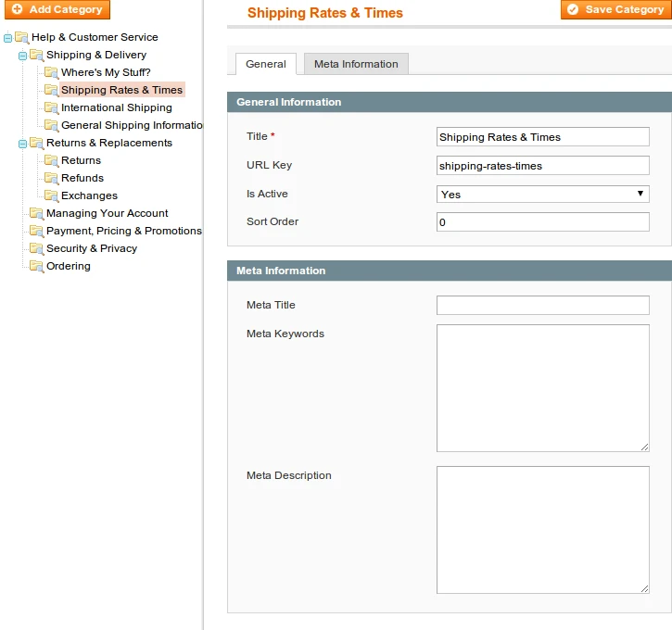Collapse the Returns & Replacements tree branch
The height and width of the screenshot is (630, 672).
[x=23, y=144]
